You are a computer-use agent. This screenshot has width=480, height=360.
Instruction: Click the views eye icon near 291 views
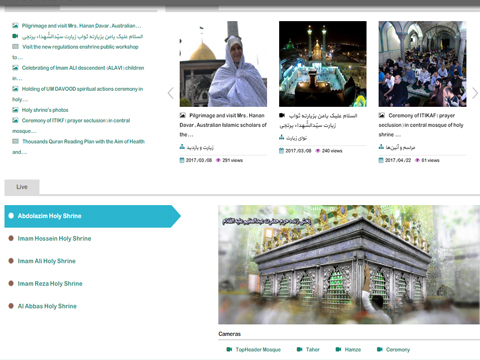218,160
